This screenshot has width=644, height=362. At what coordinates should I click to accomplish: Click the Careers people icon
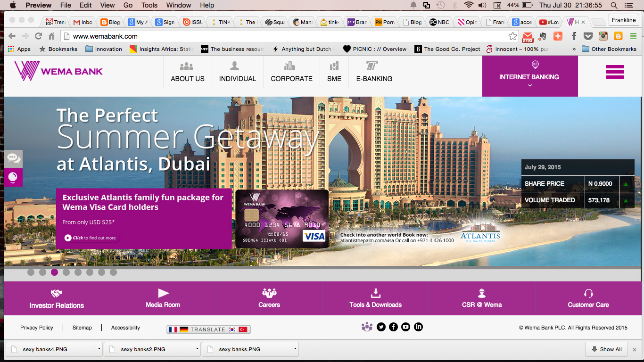pos(269,293)
